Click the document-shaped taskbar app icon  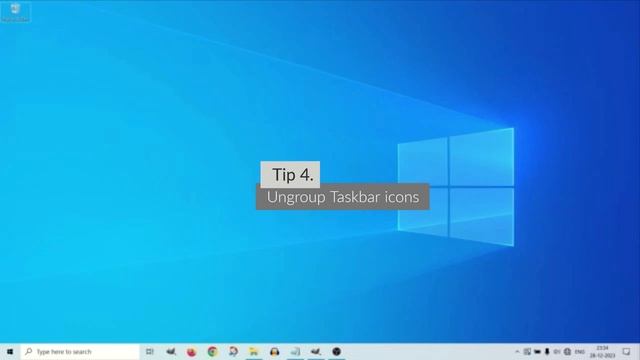(296, 351)
